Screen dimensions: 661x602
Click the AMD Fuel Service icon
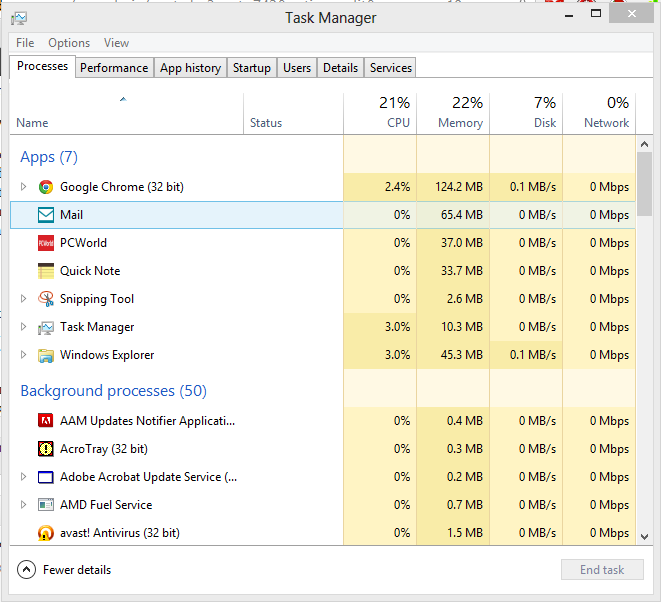[x=46, y=505]
